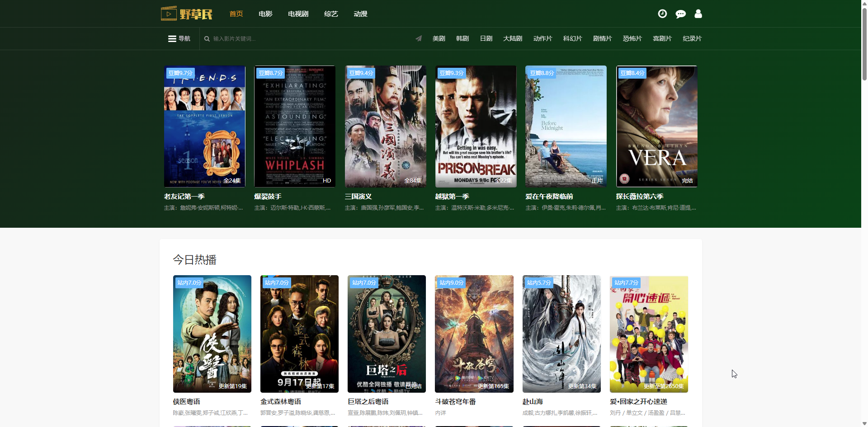Image resolution: width=868 pixels, height=427 pixels.
Task: Open the Whiplash 爆裂鼓手 poster
Action: point(295,127)
